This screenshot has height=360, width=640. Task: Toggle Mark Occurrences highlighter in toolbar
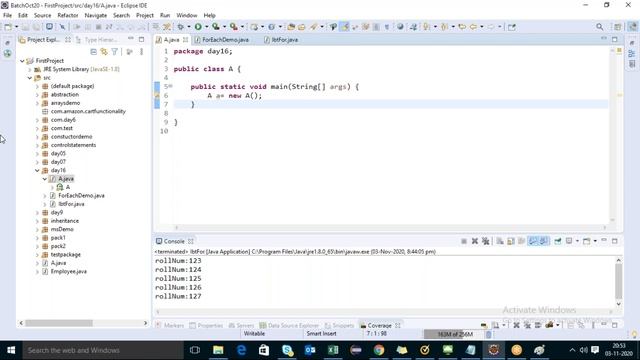(x=345, y=27)
